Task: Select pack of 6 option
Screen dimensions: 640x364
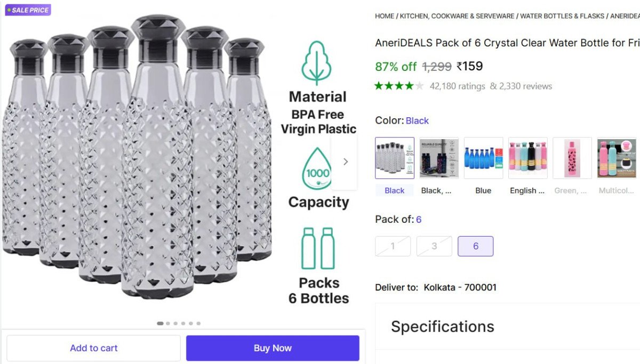Action: 475,246
